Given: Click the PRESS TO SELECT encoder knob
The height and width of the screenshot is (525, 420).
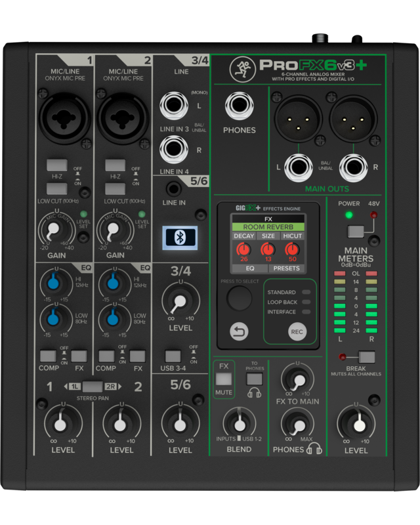Looking at the screenshot, I should 239,298.
